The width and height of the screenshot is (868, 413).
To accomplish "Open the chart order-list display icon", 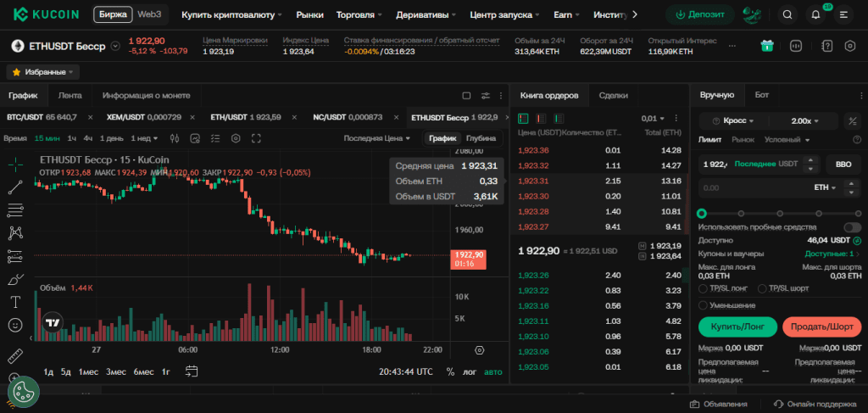I will 215,138.
